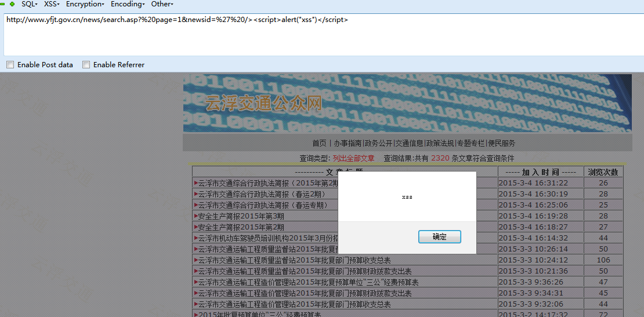The height and width of the screenshot is (317, 644).
Task: Open 政务公开 navigation link
Action: point(378,143)
